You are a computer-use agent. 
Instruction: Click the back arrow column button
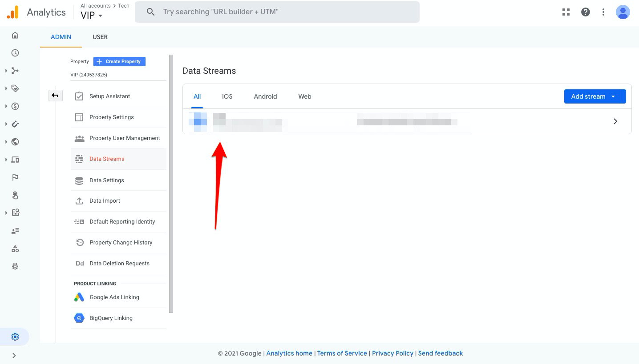tap(55, 95)
